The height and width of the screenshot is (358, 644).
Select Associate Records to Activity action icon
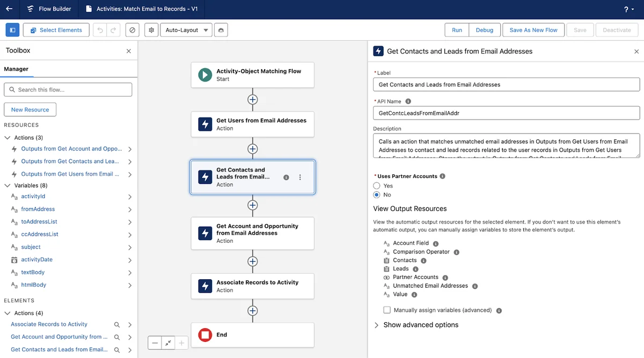tap(205, 286)
